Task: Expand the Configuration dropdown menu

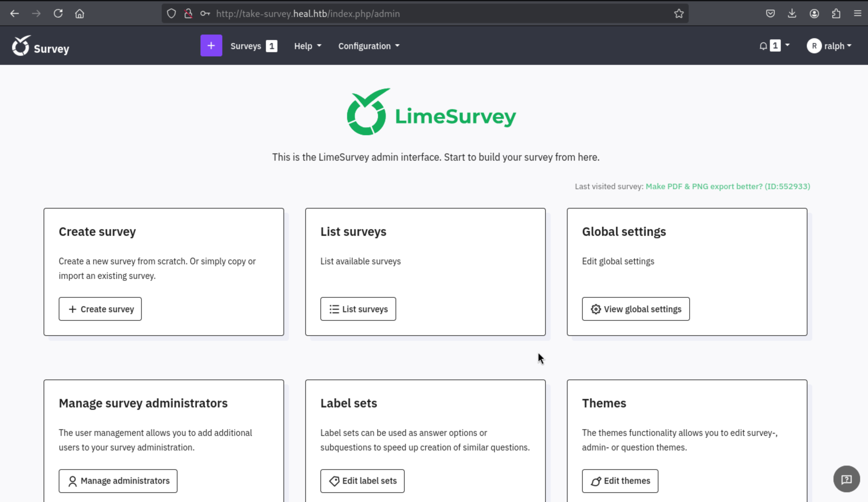Action: (369, 46)
